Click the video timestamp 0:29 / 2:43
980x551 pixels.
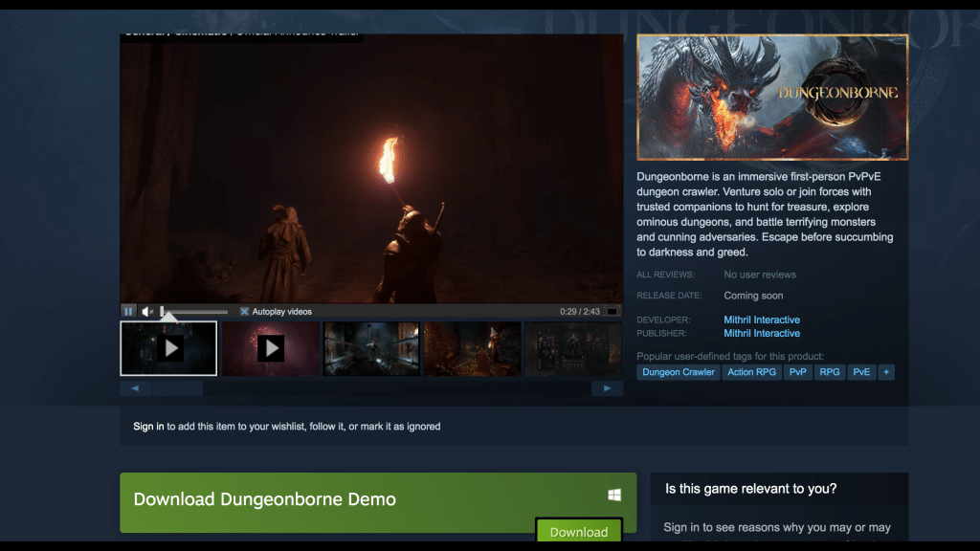click(580, 311)
